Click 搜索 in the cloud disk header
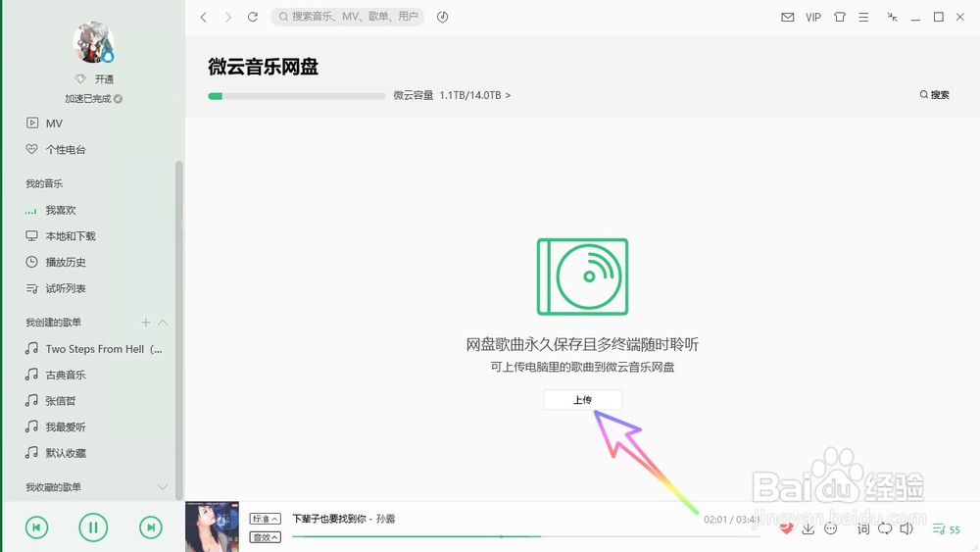This screenshot has height=552, width=980. tap(934, 95)
